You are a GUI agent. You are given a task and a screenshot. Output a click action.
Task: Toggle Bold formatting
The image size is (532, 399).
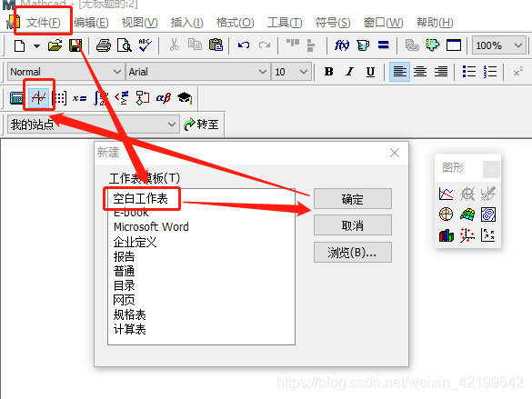click(329, 72)
